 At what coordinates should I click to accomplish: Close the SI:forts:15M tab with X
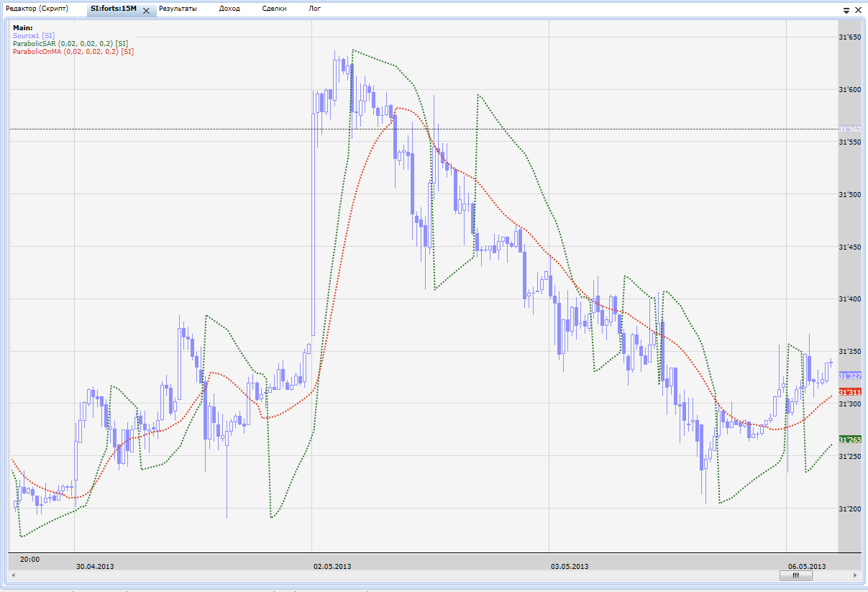click(146, 11)
